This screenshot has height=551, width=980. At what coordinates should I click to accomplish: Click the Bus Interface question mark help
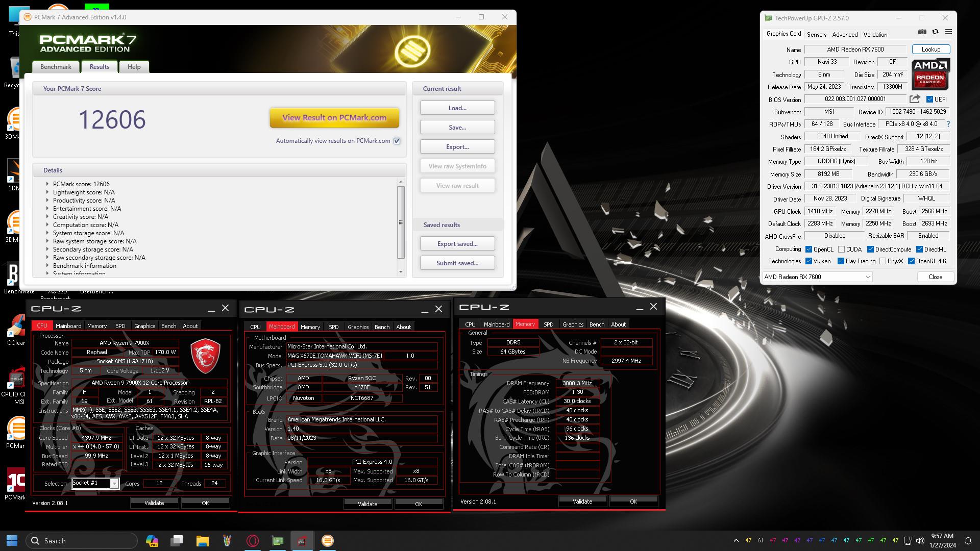coord(948,124)
